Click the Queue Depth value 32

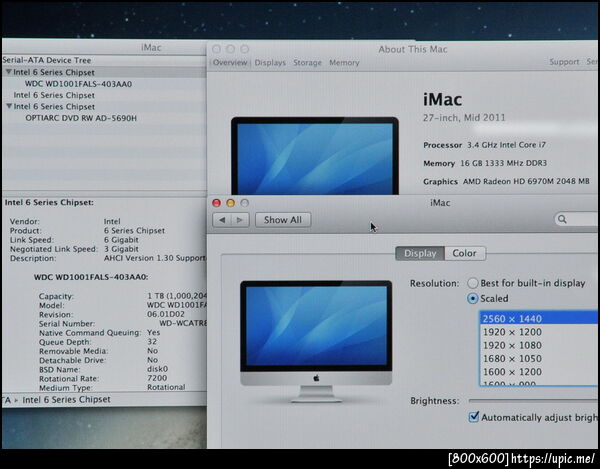(152, 342)
